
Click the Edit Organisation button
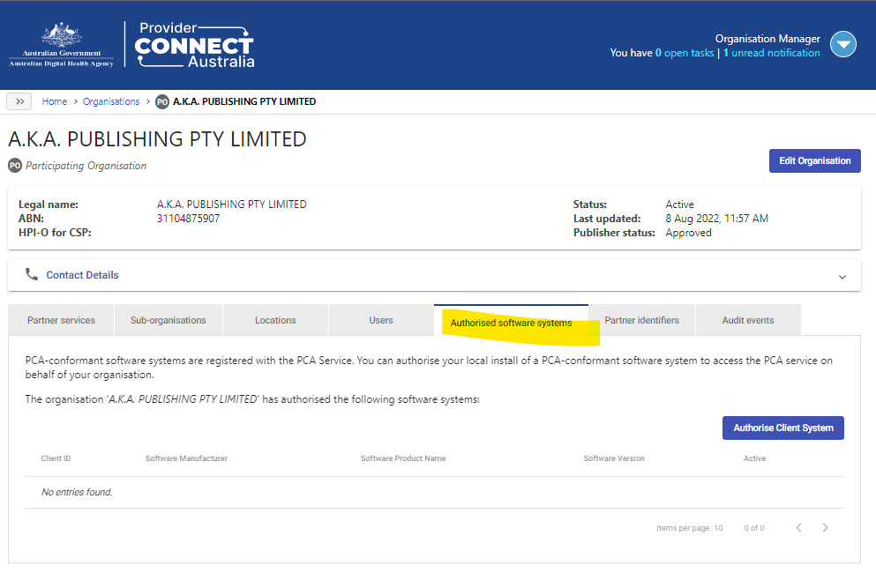(x=814, y=160)
